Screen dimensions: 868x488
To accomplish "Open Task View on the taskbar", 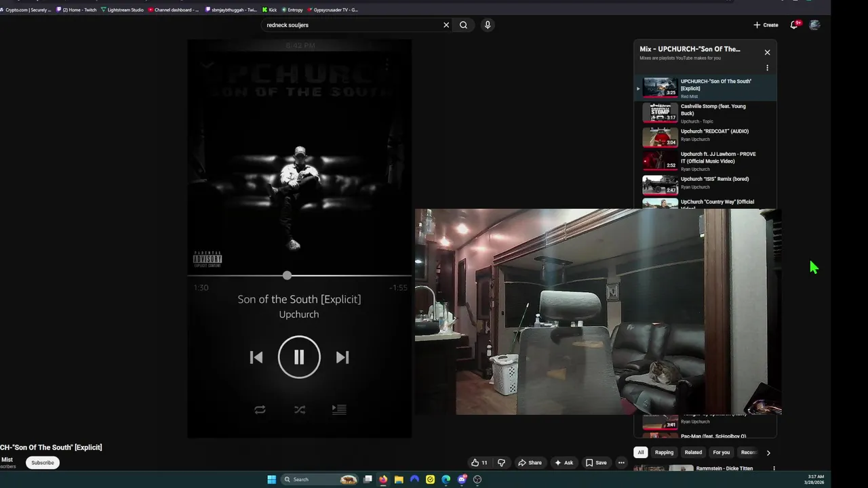I will tap(368, 479).
